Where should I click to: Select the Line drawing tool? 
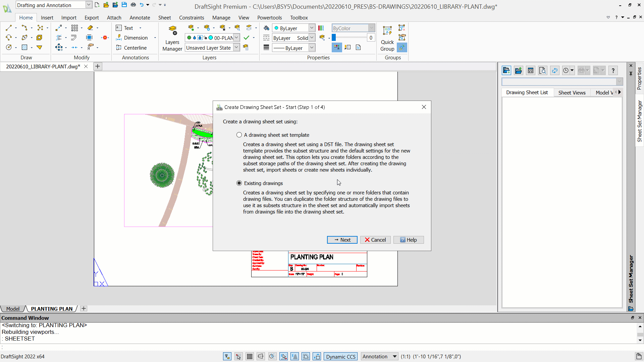(9, 28)
